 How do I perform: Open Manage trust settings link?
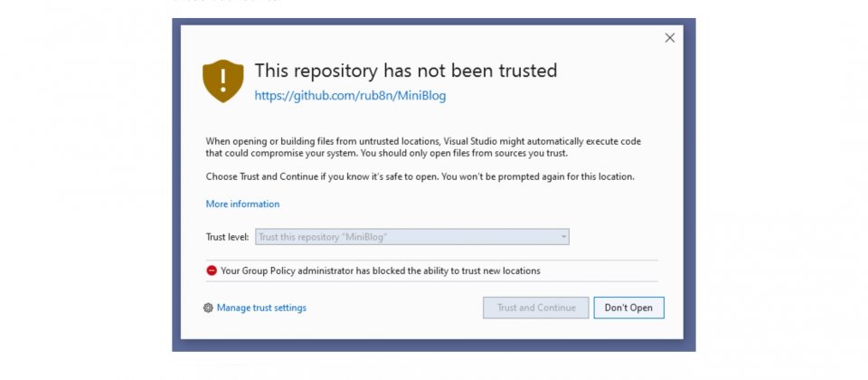pyautogui.click(x=261, y=308)
